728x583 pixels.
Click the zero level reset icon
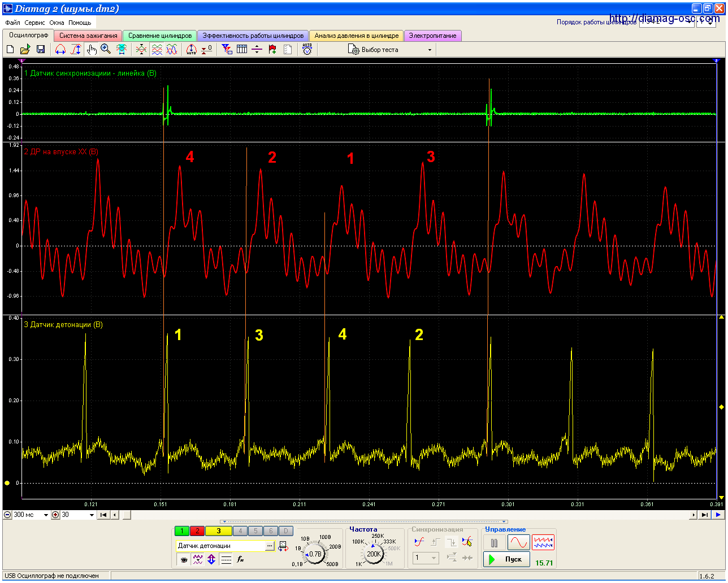[207, 50]
